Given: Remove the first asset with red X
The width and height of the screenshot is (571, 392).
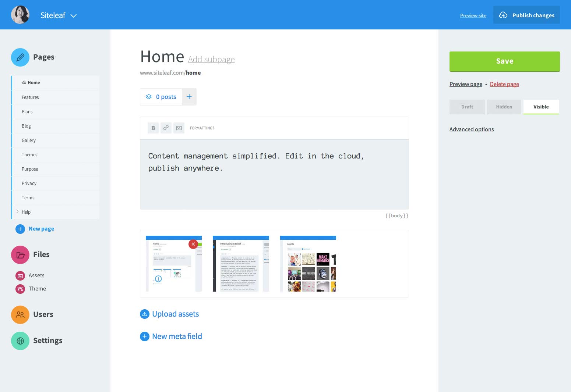Looking at the screenshot, I should pos(193,244).
